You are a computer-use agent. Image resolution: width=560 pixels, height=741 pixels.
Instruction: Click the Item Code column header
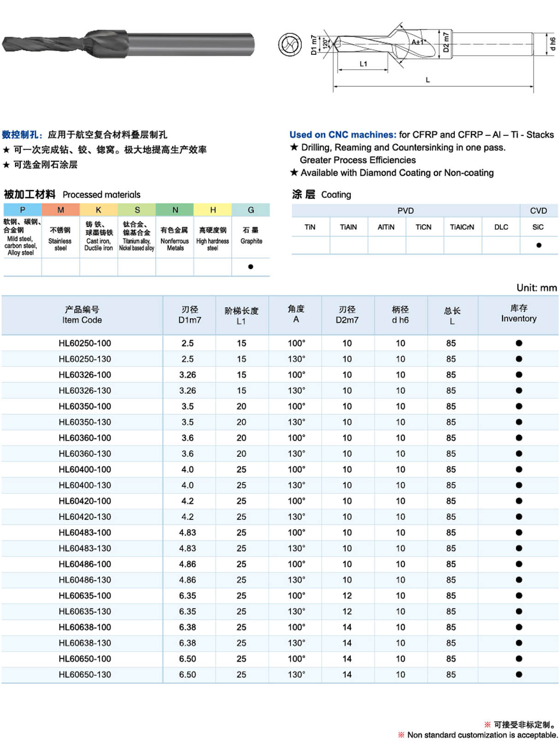pyautogui.click(x=82, y=315)
